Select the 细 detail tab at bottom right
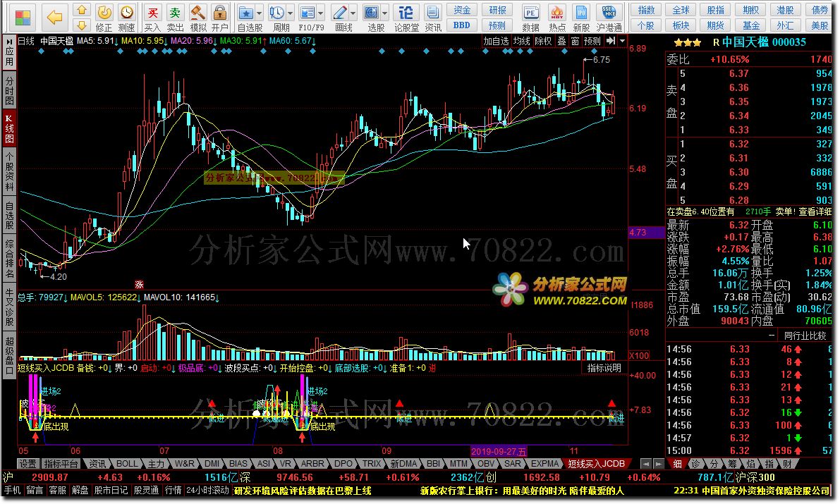Image resolution: width=840 pixels, height=504 pixels. (678, 464)
